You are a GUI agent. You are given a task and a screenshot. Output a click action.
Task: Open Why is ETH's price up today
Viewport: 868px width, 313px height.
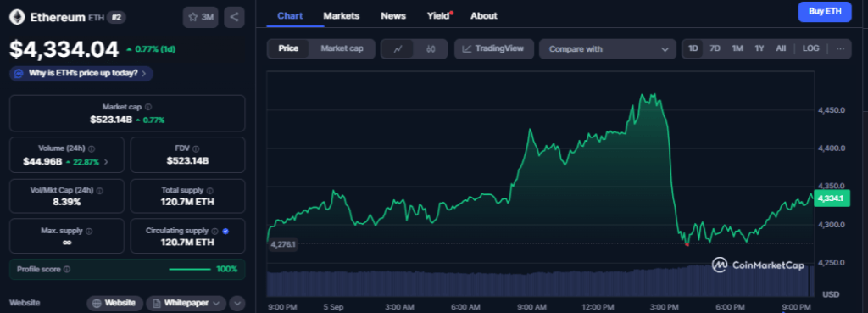pos(81,73)
